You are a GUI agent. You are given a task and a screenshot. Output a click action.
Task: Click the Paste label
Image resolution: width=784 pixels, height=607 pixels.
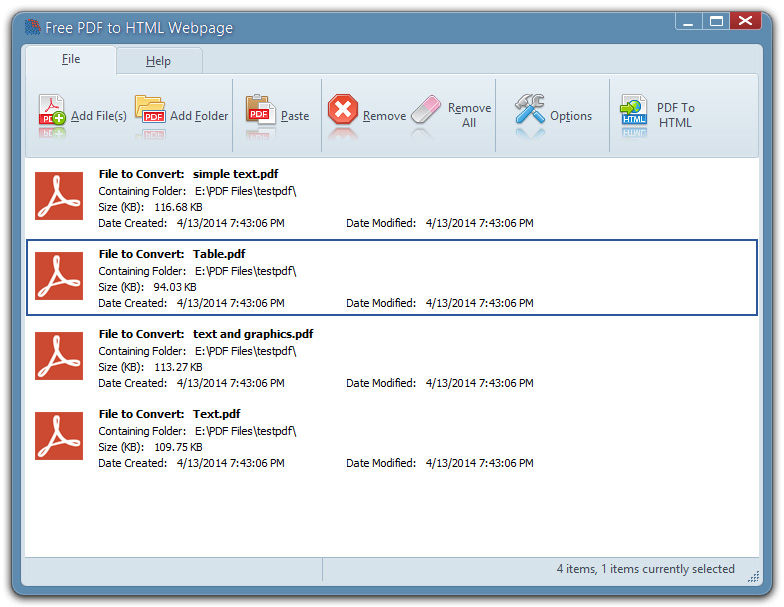295,116
